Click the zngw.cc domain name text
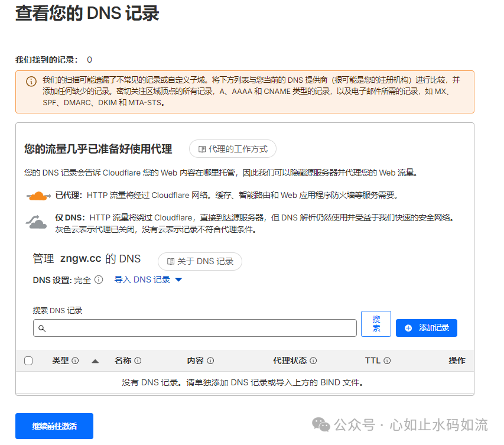Viewport: 504px width, 445px height. pyautogui.click(x=81, y=258)
